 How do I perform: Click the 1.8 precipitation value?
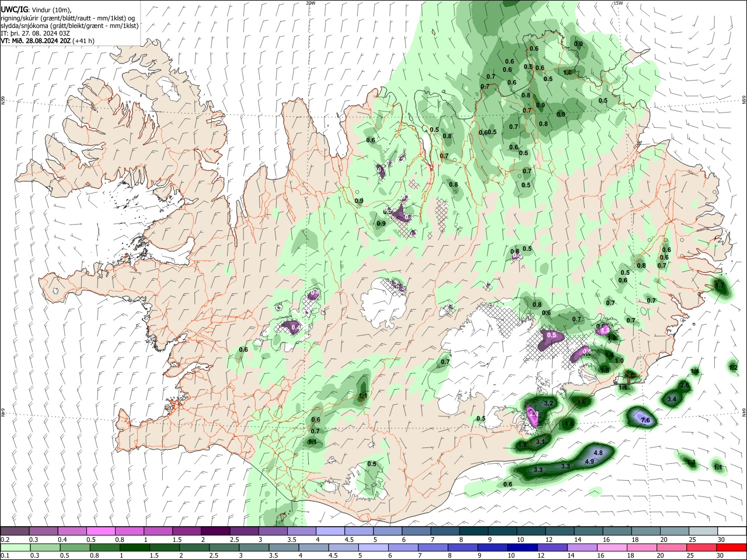point(522,444)
